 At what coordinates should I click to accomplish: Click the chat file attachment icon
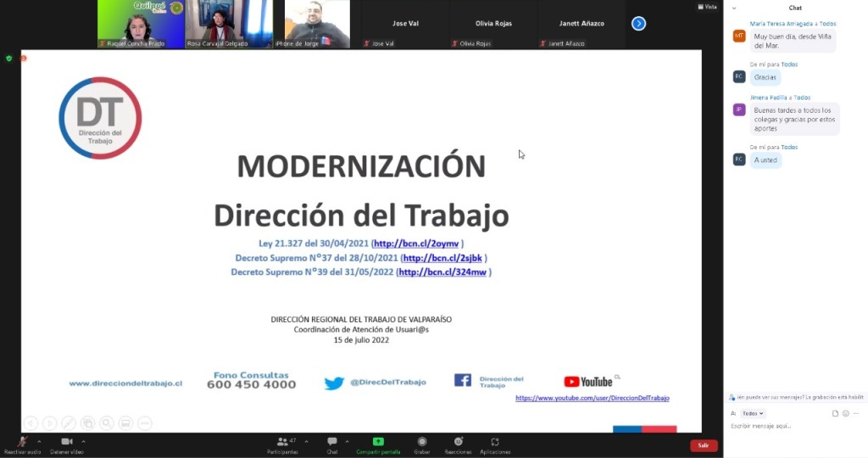pyautogui.click(x=835, y=413)
